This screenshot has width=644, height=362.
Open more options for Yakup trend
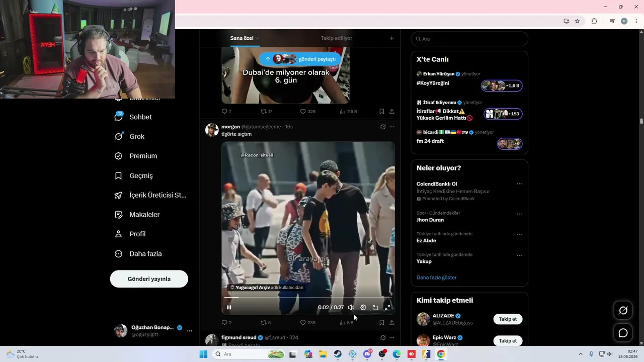519,255
